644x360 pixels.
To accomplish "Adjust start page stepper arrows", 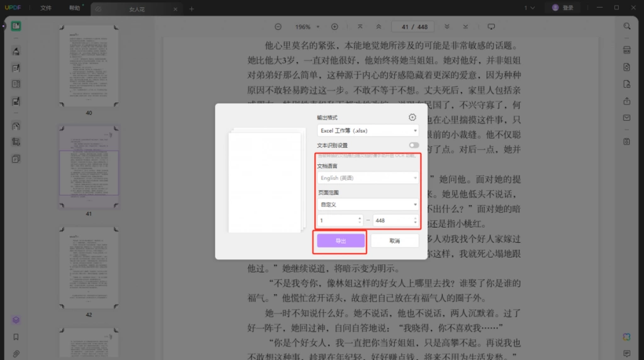I will (x=359, y=221).
